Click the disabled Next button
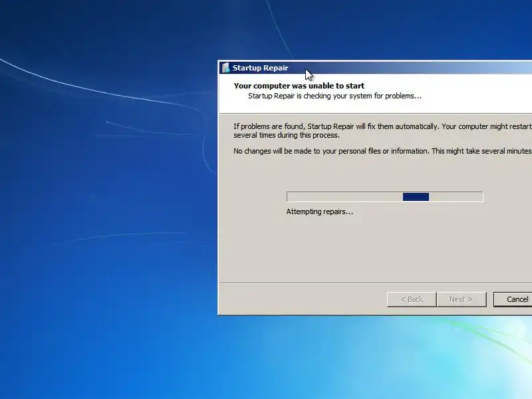Screen dimensions: 532x399 point(462,299)
